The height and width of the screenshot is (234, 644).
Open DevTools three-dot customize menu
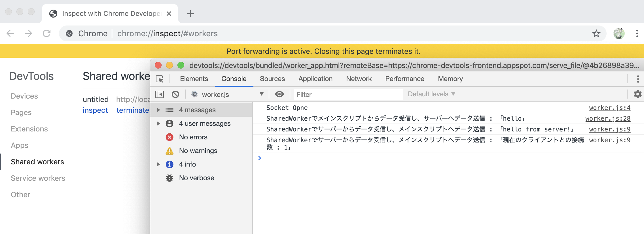[x=638, y=79]
